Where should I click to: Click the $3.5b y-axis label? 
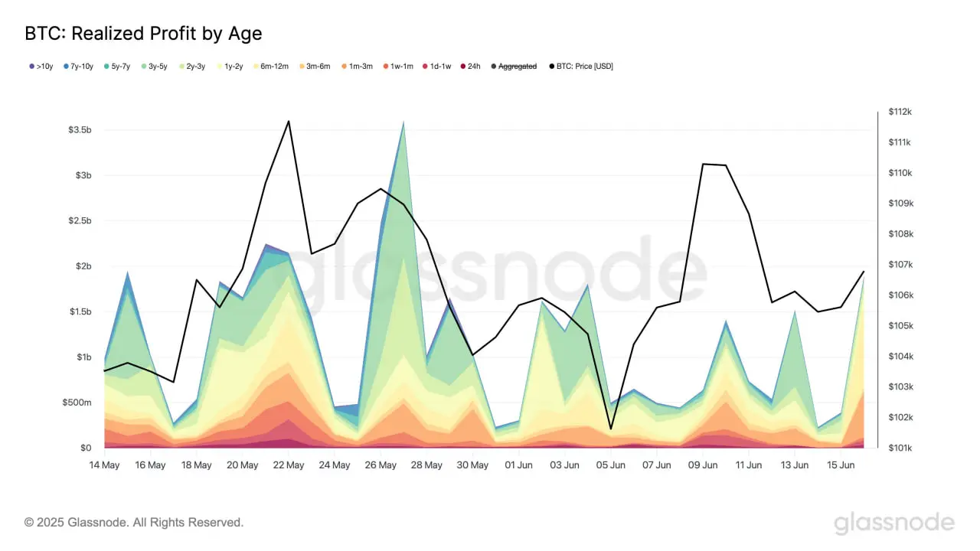point(79,130)
